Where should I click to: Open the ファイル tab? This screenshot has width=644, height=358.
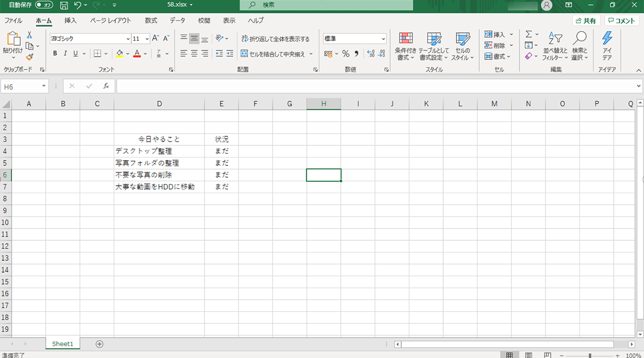tap(13, 21)
